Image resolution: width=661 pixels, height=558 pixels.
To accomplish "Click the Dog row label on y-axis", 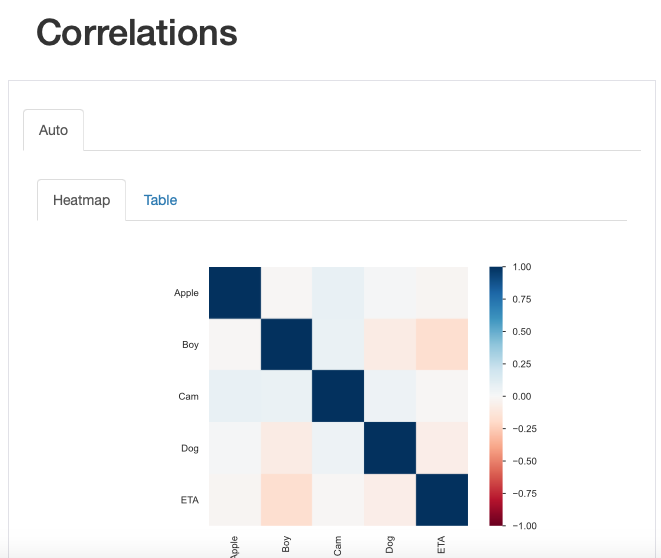I will 189,448.
